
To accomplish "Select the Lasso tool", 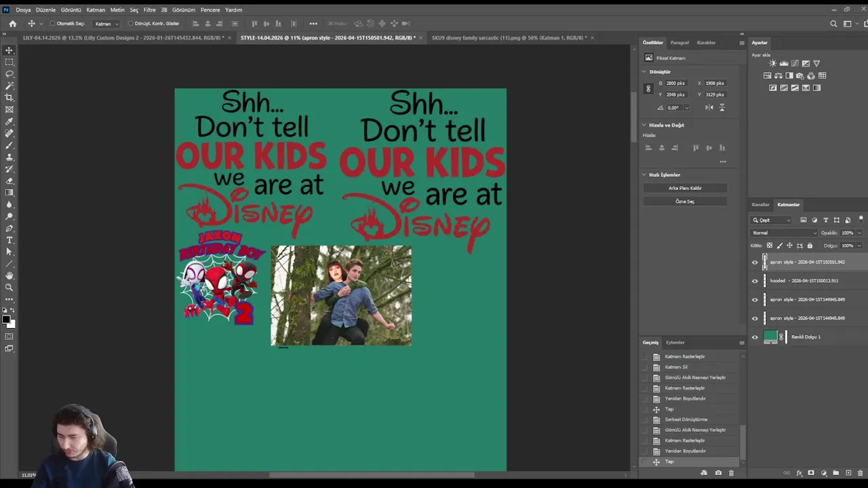I will 9,74.
